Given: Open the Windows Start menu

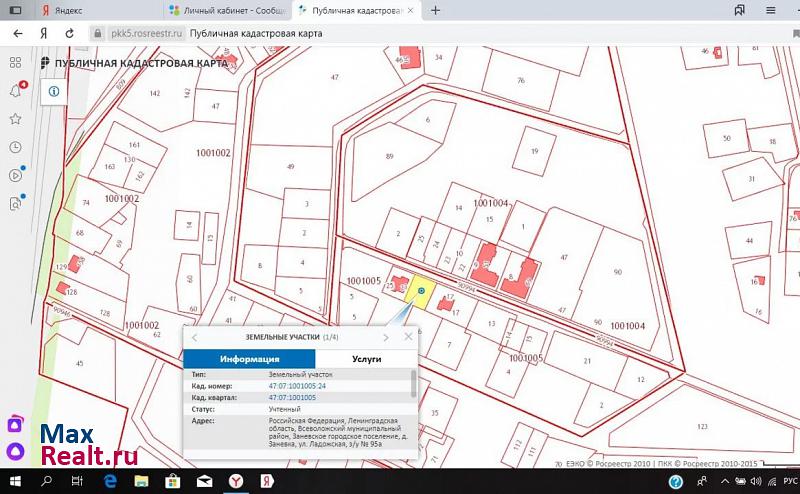Looking at the screenshot, I should click(15, 481).
